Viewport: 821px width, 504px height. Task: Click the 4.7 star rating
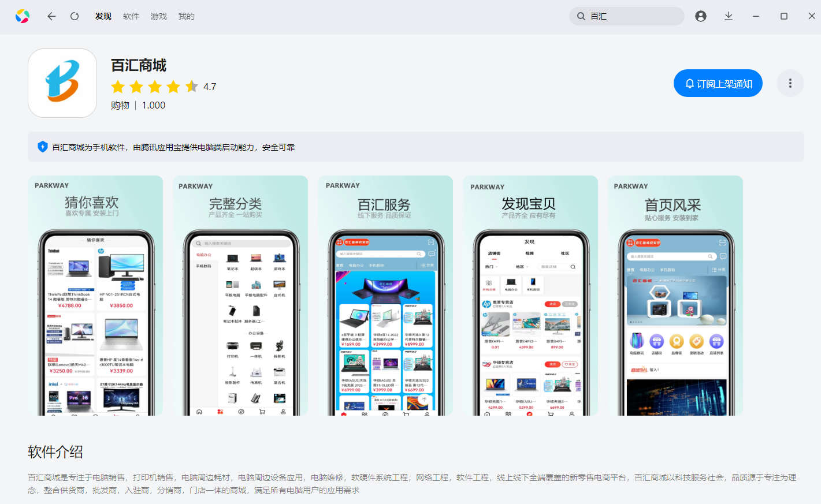(x=164, y=87)
